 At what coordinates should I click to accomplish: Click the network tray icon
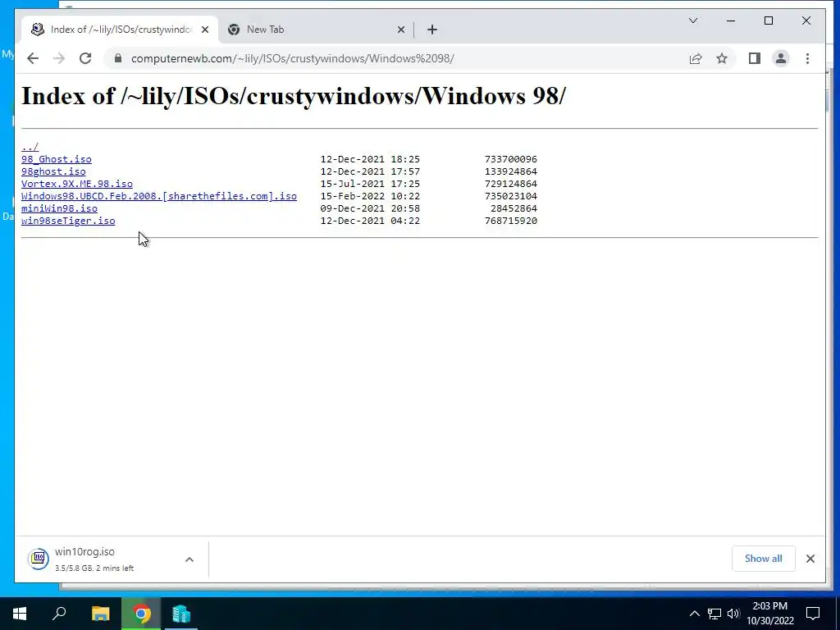(x=714, y=614)
